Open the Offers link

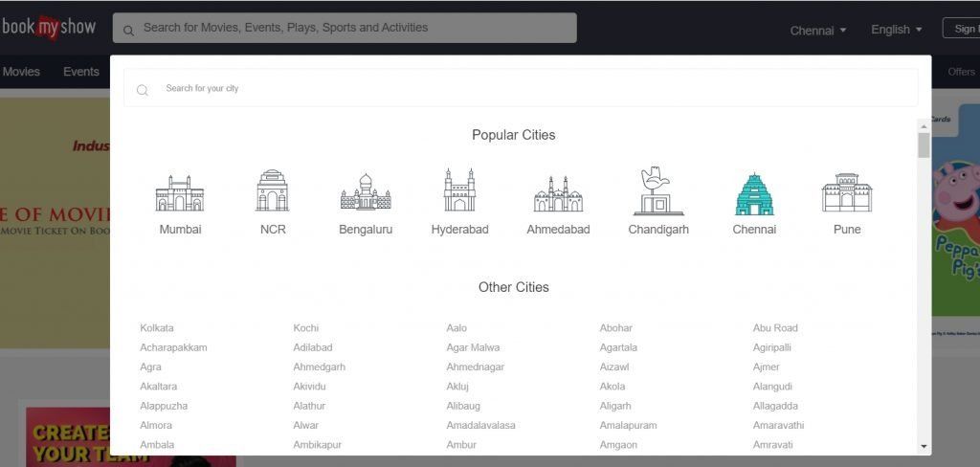[961, 72]
